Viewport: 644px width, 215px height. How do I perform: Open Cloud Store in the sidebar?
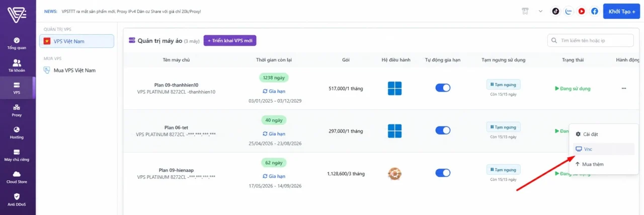[17, 177]
